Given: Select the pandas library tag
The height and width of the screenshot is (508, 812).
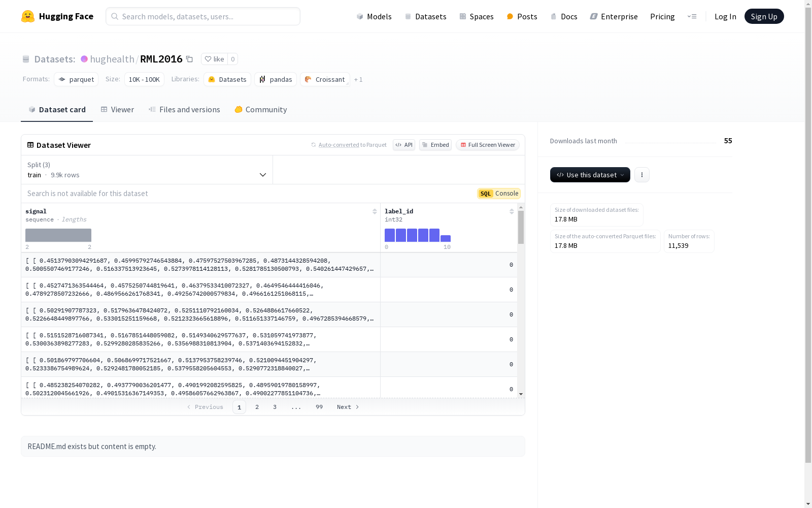Looking at the screenshot, I should [x=276, y=79].
